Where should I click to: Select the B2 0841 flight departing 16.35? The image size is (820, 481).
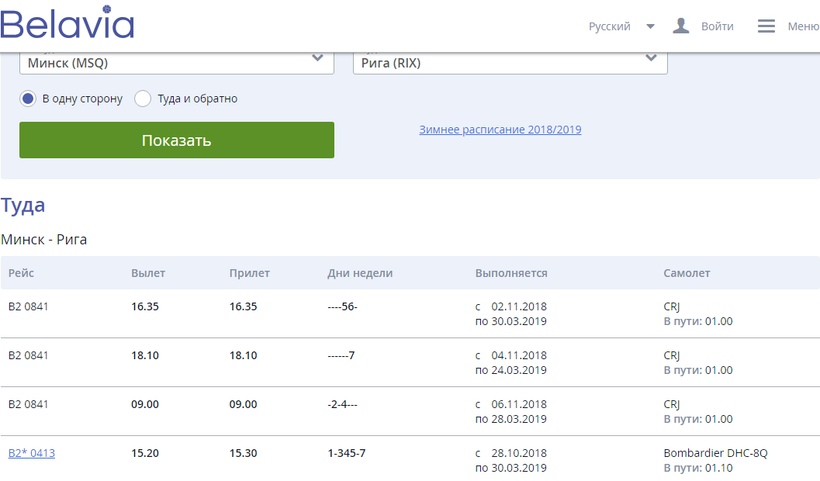tap(28, 306)
